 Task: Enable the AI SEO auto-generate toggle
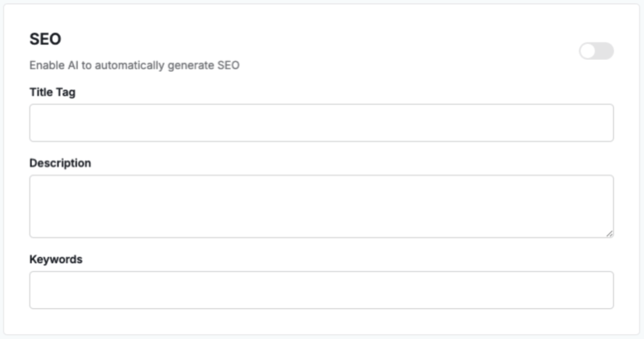596,51
